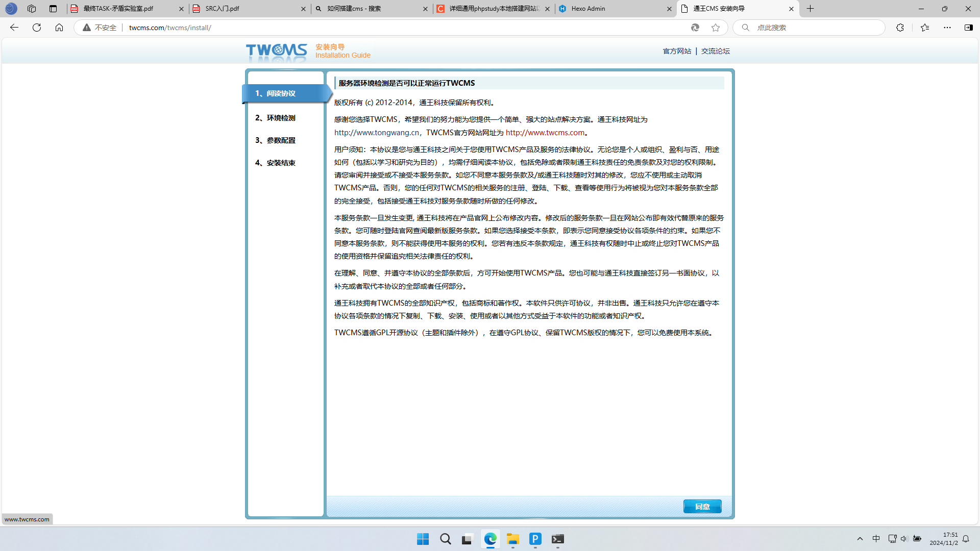Click the browser back arrow
The height and width of the screenshot is (551, 980).
tap(14, 28)
